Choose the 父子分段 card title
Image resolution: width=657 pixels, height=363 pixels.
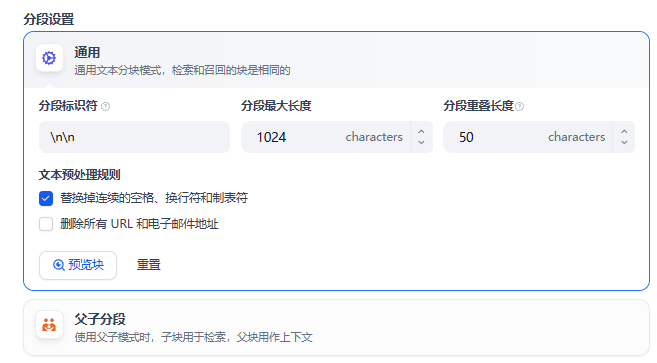point(100,319)
